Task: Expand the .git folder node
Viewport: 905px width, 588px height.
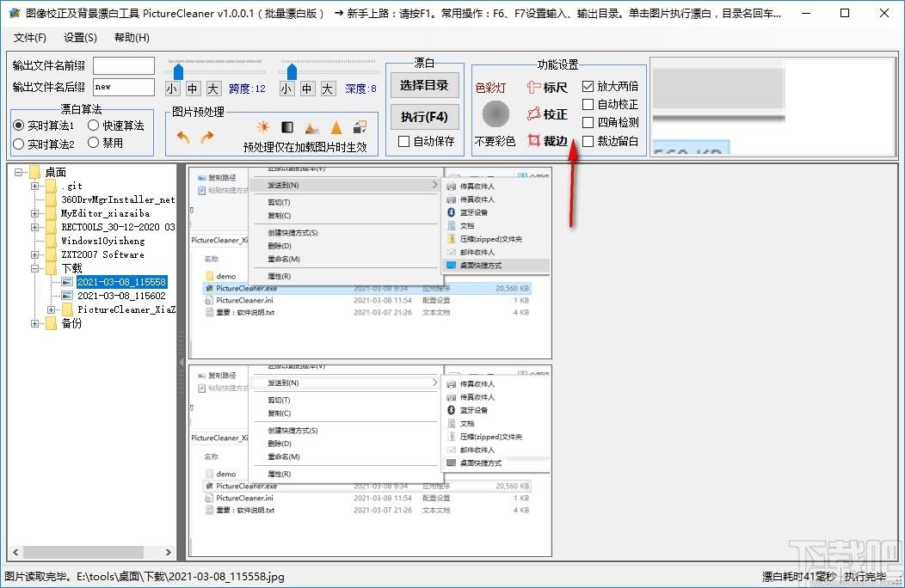Action: tap(34, 186)
